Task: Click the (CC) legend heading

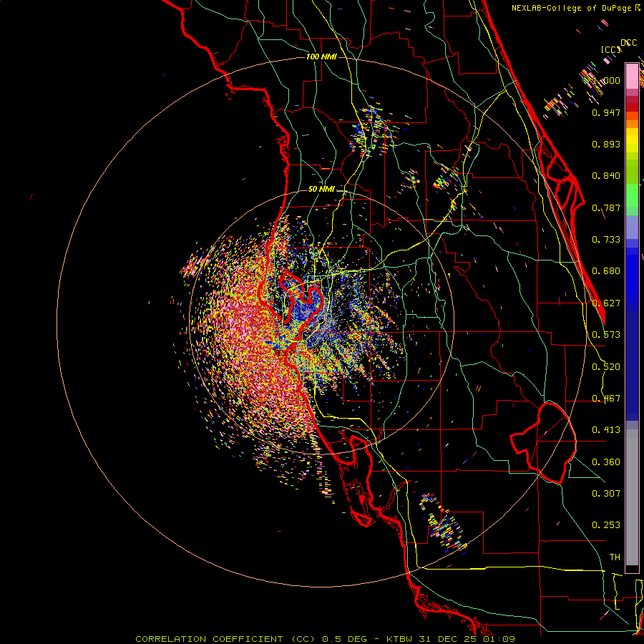Action: (x=611, y=50)
